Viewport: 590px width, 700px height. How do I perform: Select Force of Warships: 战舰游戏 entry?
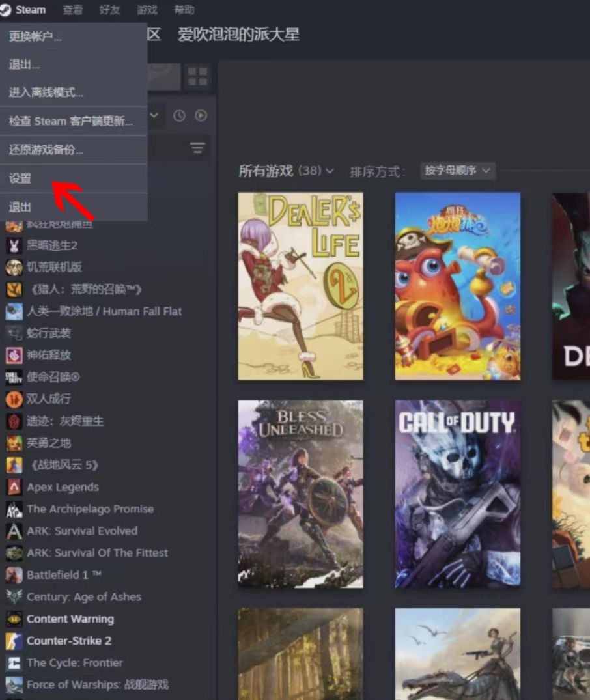[x=98, y=684]
